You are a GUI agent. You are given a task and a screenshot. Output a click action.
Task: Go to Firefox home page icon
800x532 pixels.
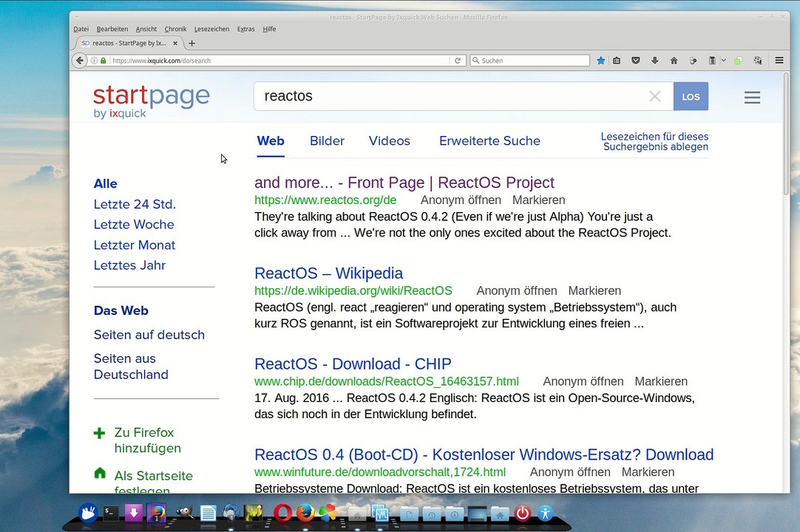(x=674, y=61)
